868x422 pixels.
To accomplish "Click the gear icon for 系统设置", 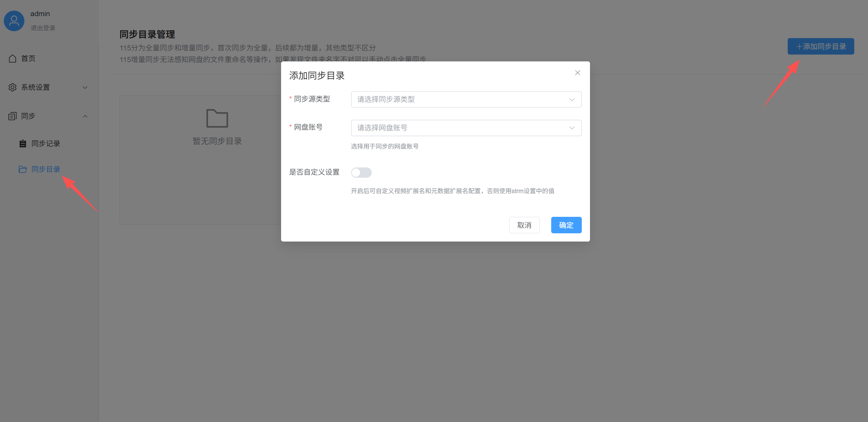I will pyautogui.click(x=13, y=87).
